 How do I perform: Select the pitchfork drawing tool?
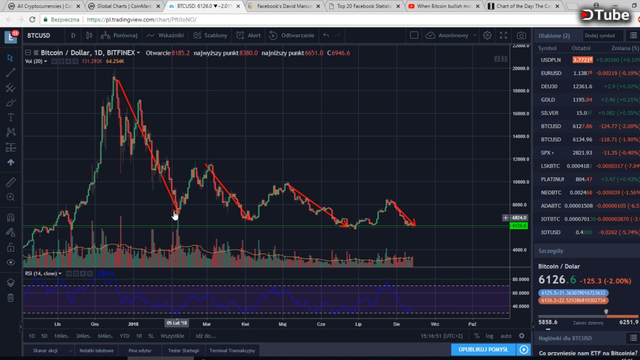pyautogui.click(x=11, y=88)
